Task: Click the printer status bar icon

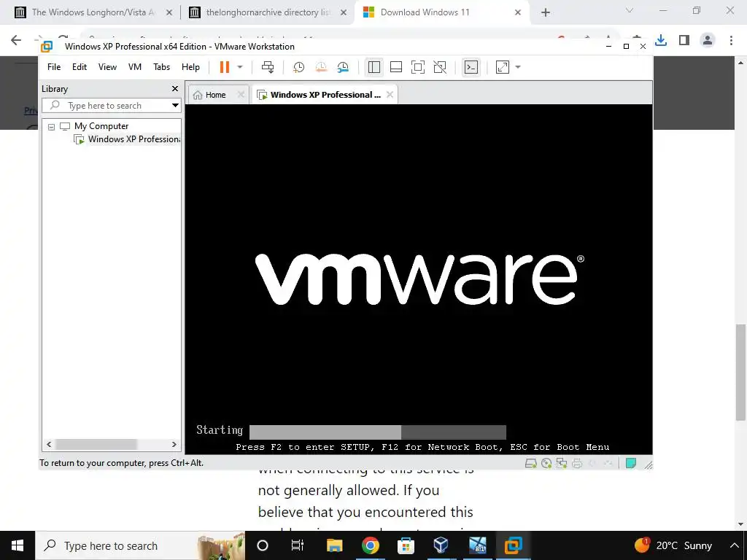Action: [577, 463]
